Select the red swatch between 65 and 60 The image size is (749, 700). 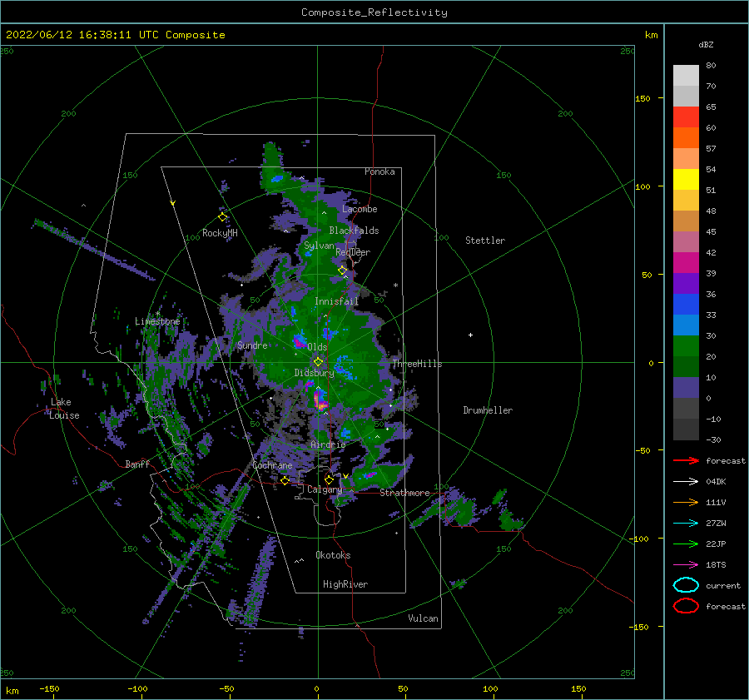click(686, 117)
